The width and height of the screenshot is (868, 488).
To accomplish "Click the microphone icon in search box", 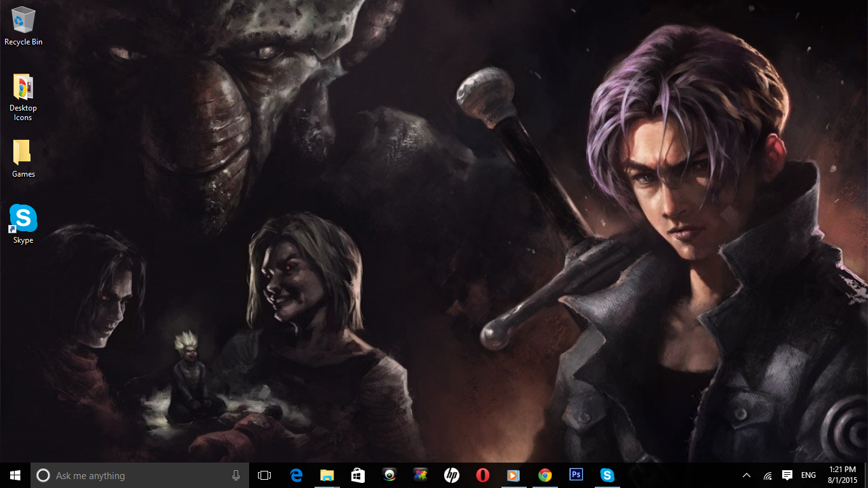I will 236,475.
